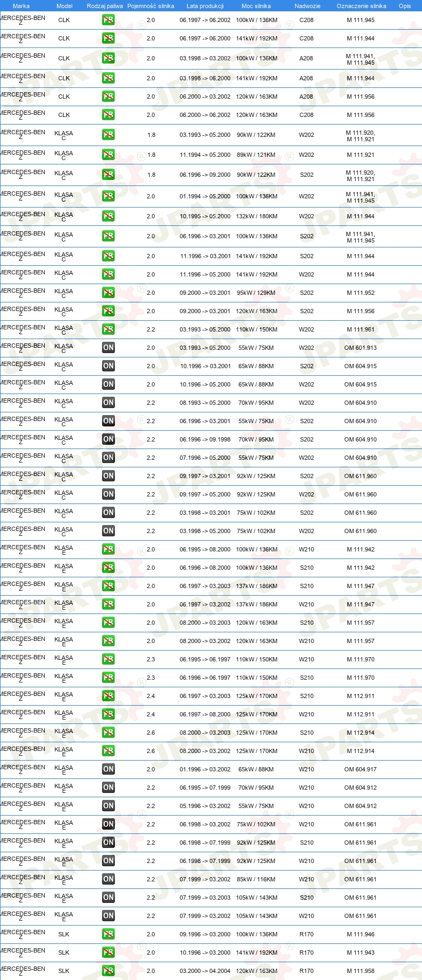Select the petrol icon in the 132kW / 180KM row
422x980 pixels.
(x=108, y=216)
